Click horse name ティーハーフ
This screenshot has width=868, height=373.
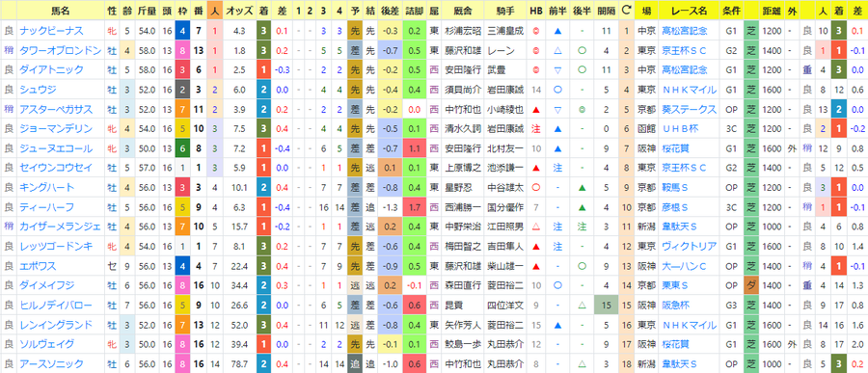[x=47, y=207]
